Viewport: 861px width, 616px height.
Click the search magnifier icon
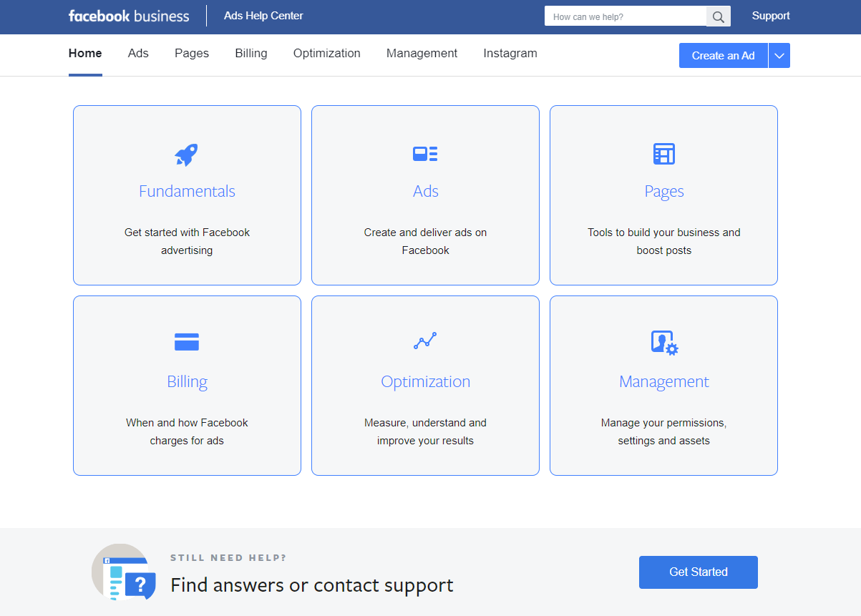[719, 16]
